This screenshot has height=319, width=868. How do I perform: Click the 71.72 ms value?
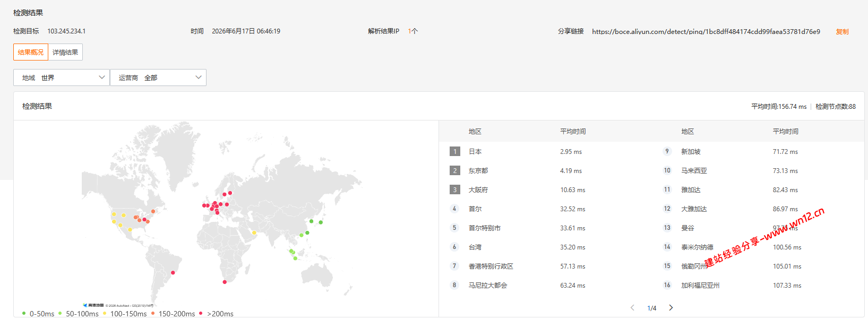point(785,152)
